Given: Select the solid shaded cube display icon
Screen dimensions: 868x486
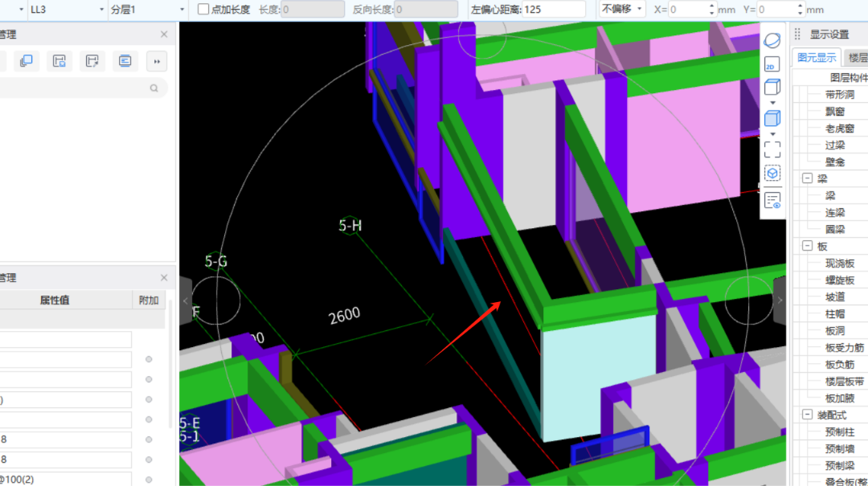Looking at the screenshot, I should [x=772, y=118].
